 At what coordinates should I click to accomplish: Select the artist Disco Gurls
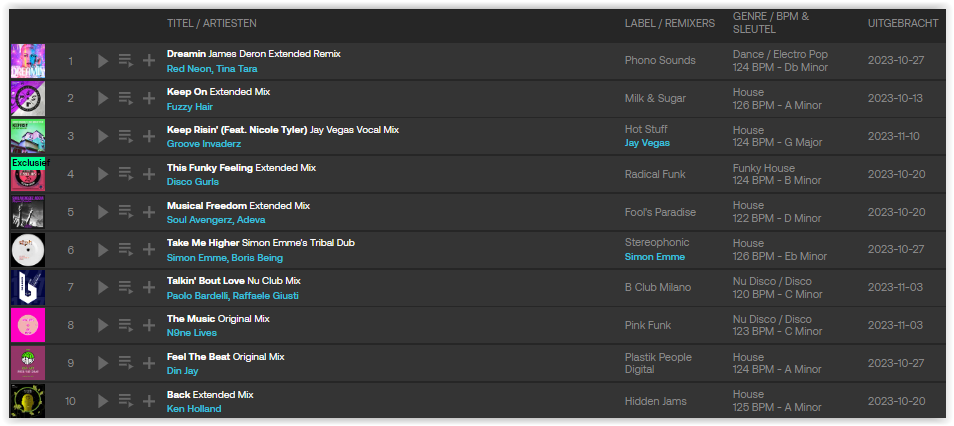tap(193, 182)
